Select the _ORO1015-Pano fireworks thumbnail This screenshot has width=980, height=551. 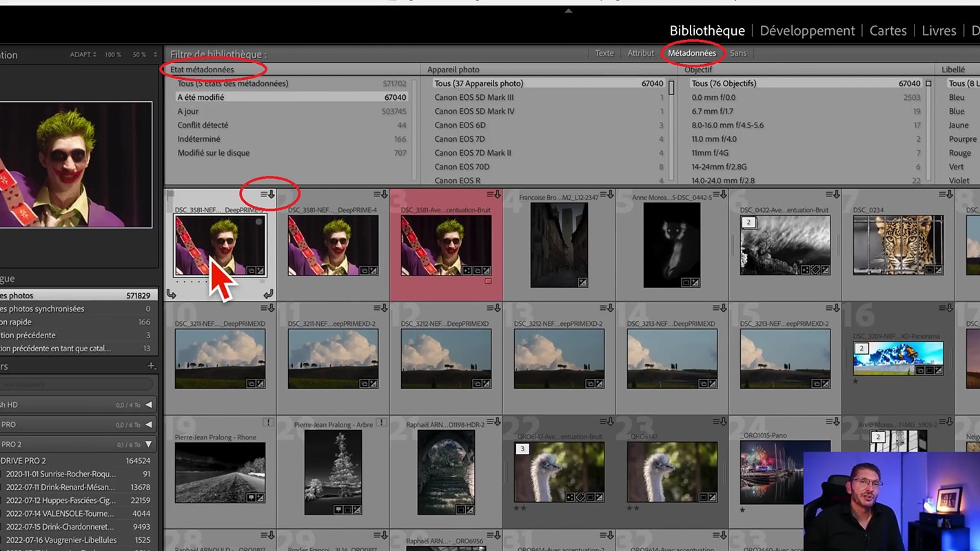[x=785, y=472]
